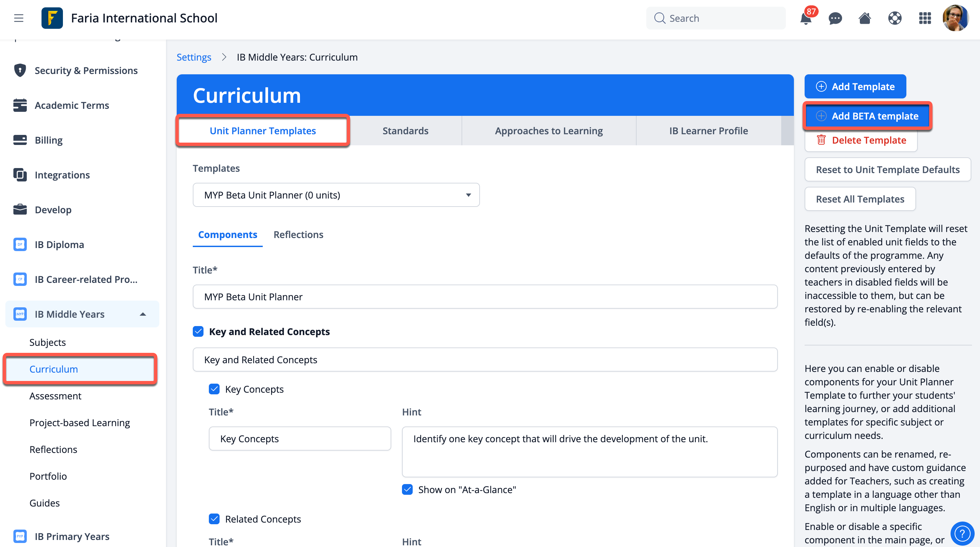Go to the home icon
The width and height of the screenshot is (980, 547).
tap(865, 18)
